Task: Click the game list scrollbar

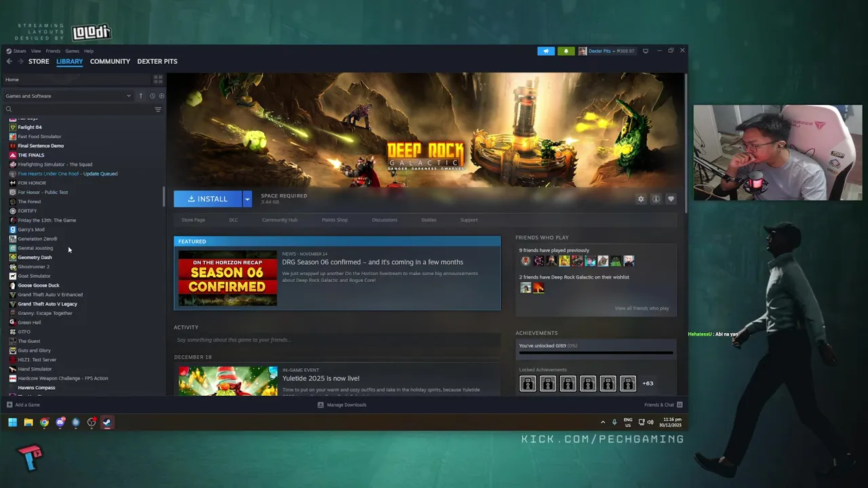Action: click(163, 197)
